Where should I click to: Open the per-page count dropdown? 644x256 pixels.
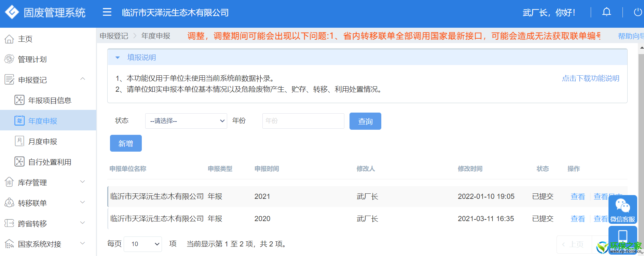142,244
